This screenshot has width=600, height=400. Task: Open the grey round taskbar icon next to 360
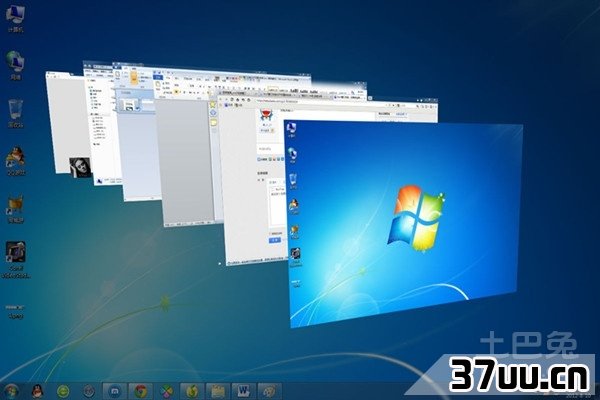point(89,391)
